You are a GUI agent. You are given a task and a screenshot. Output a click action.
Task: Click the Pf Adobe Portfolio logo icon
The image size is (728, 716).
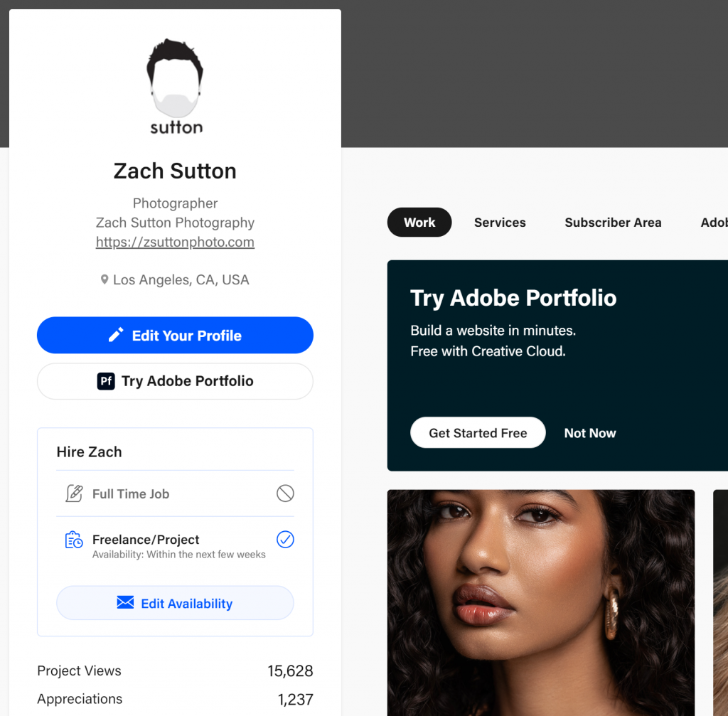tap(106, 381)
